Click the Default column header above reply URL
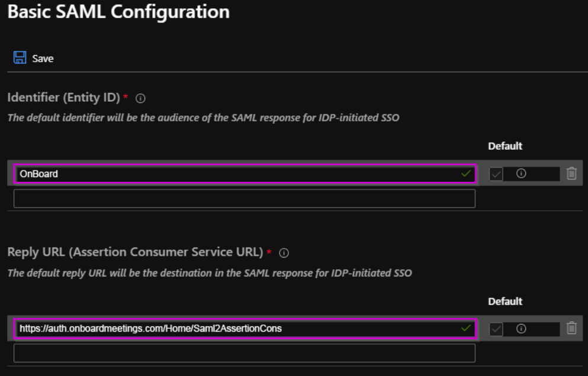588x376 pixels. click(505, 301)
